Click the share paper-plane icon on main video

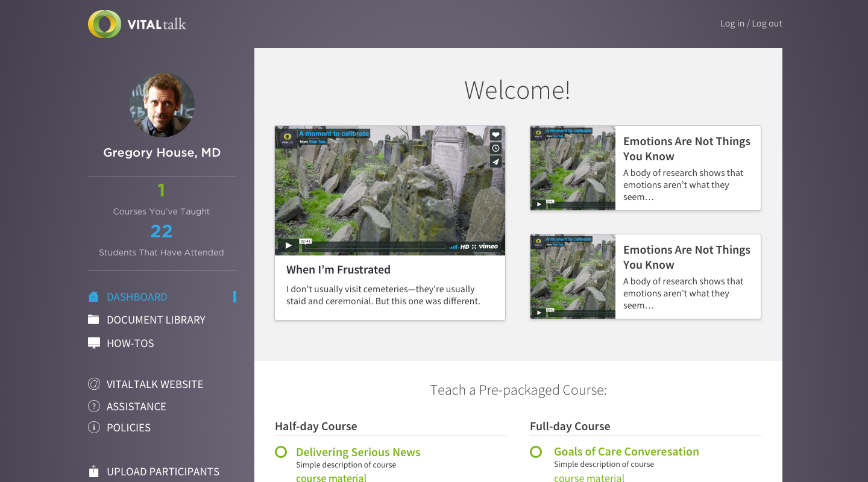click(495, 161)
